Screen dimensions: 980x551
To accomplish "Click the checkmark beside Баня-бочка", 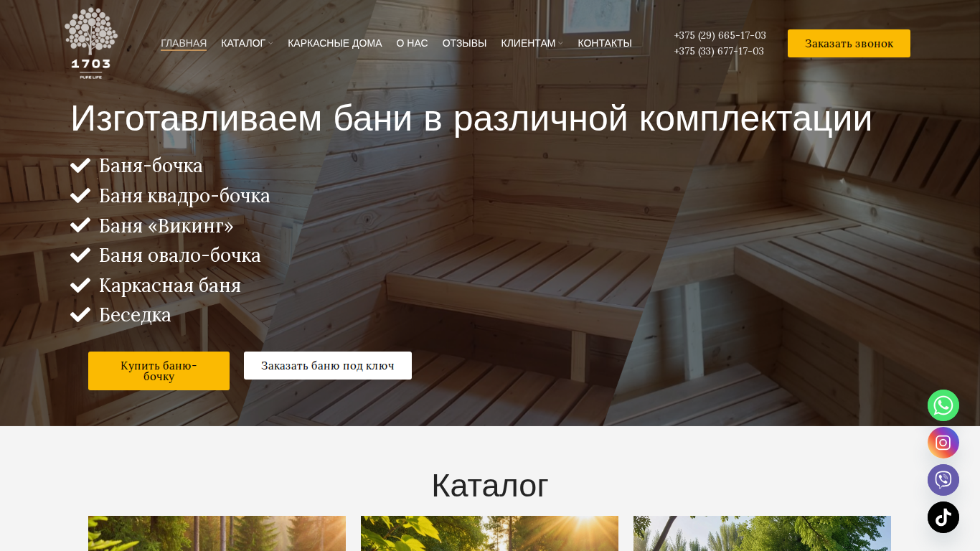I will coord(80,166).
